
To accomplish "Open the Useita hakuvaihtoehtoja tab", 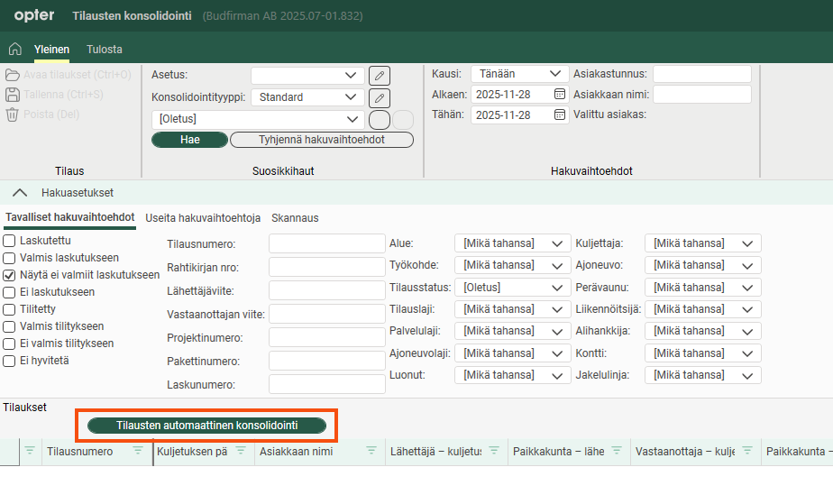I will [x=203, y=218].
